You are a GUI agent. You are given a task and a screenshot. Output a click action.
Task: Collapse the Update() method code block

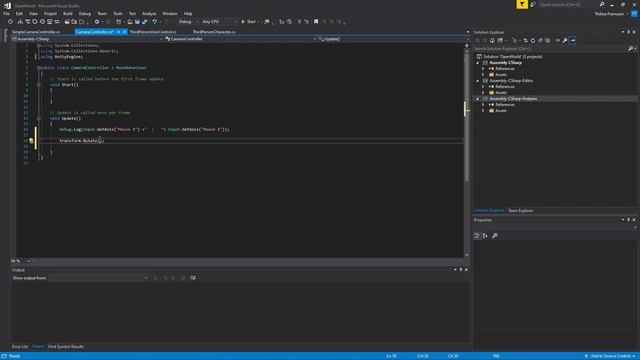[39, 118]
